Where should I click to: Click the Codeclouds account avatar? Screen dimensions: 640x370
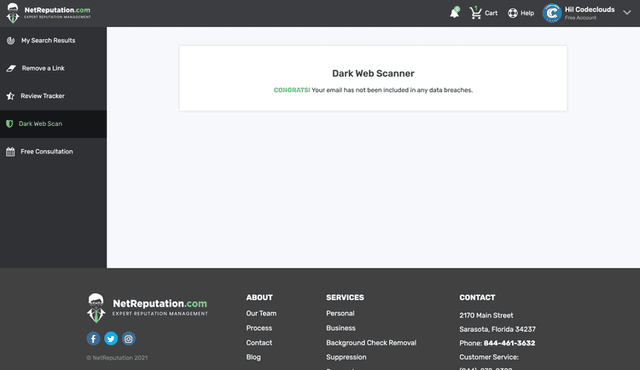point(552,13)
